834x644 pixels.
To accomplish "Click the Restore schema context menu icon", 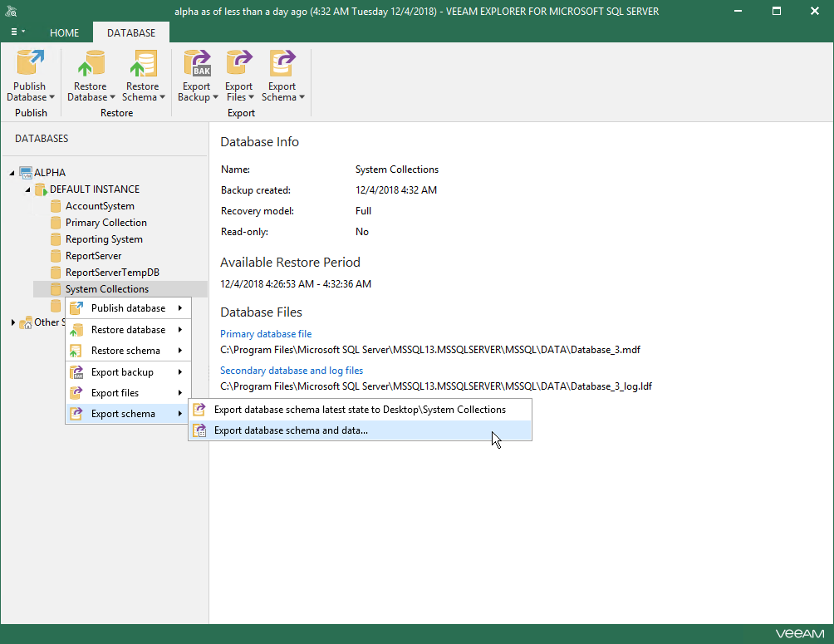I will tap(76, 351).
